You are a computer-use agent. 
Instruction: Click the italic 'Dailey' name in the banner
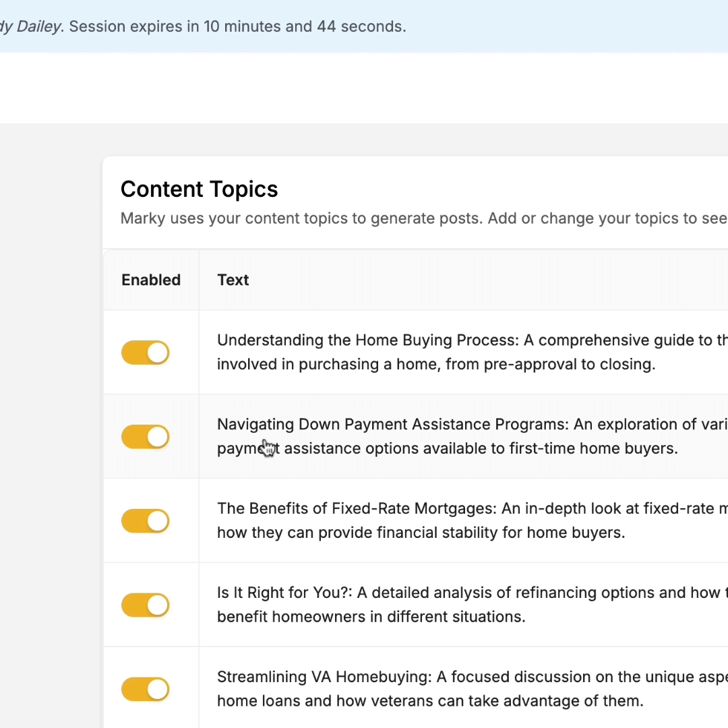pos(39,27)
